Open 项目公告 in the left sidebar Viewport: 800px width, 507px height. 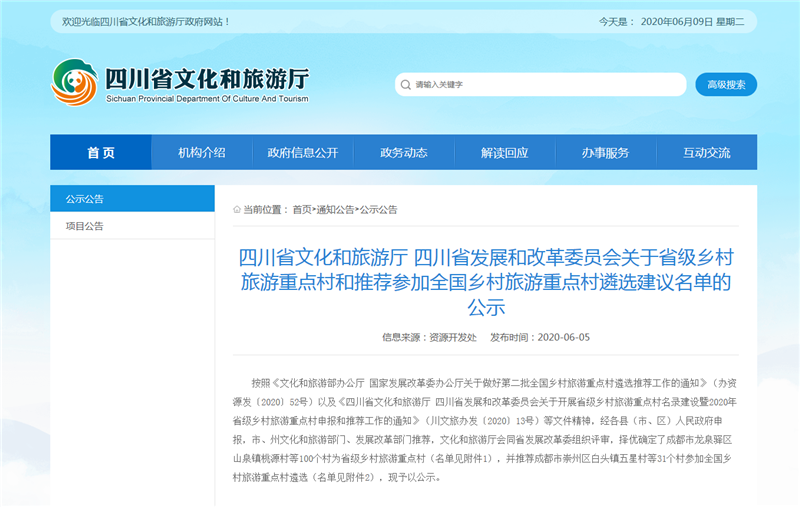[x=133, y=226]
